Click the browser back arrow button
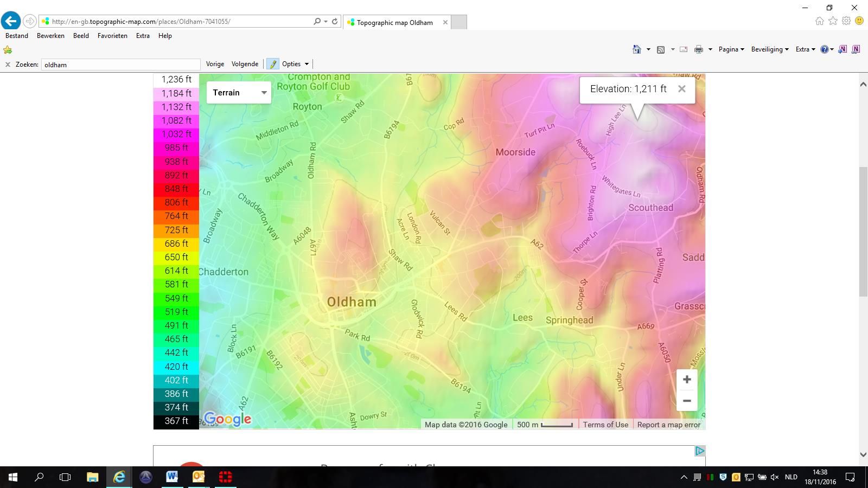The height and width of the screenshot is (488, 868). coord(11,21)
